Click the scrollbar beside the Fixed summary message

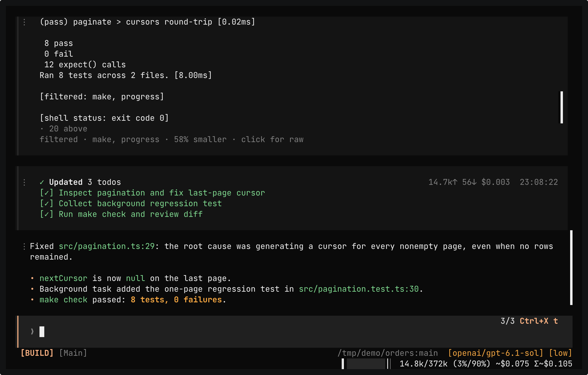pos(571,268)
